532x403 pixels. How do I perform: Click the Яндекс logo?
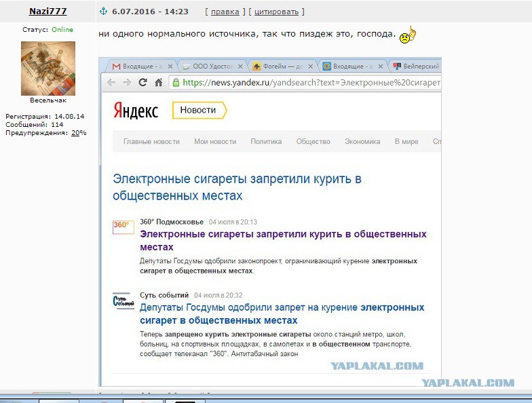[x=136, y=110]
